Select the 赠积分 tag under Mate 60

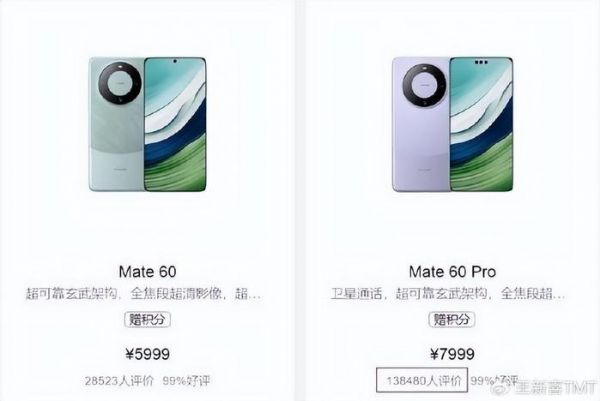147,319
